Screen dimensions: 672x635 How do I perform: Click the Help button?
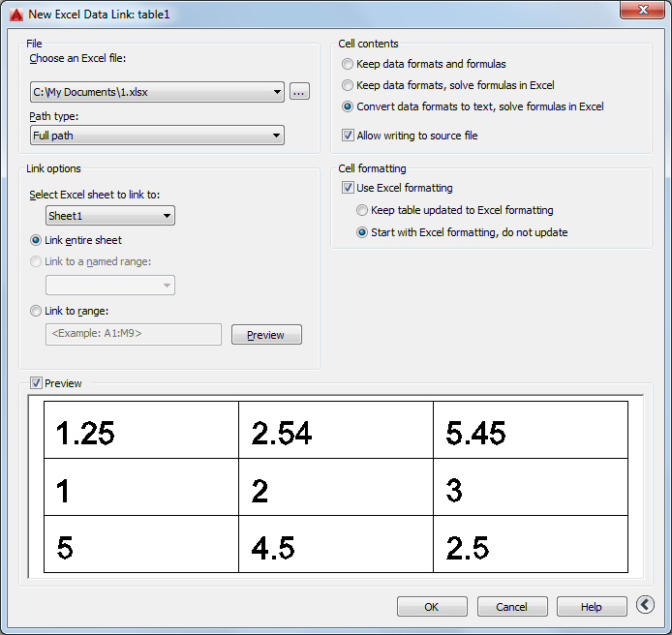coord(592,607)
